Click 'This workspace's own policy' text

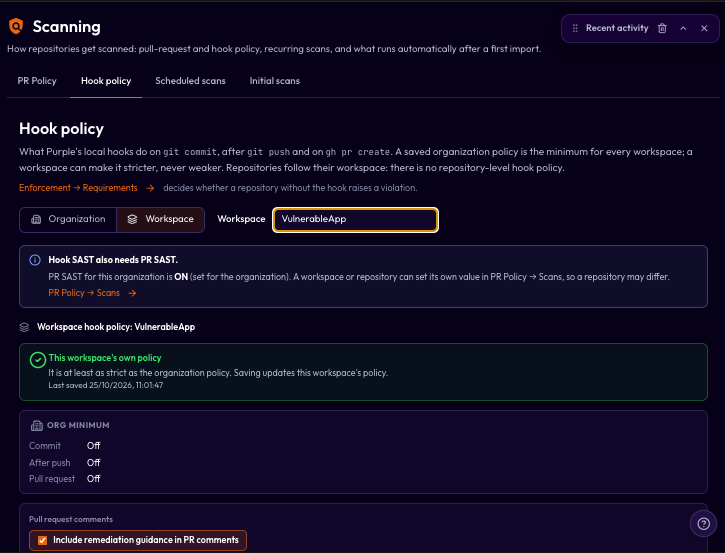(105, 358)
